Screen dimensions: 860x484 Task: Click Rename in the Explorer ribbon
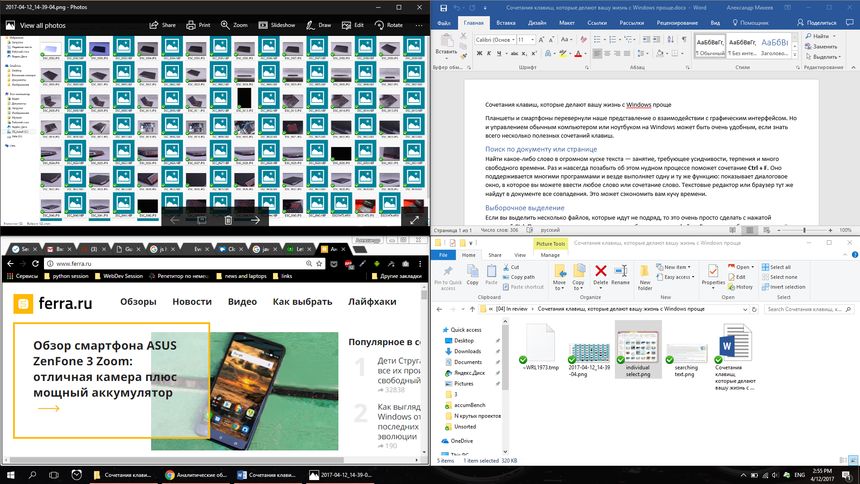click(x=620, y=275)
